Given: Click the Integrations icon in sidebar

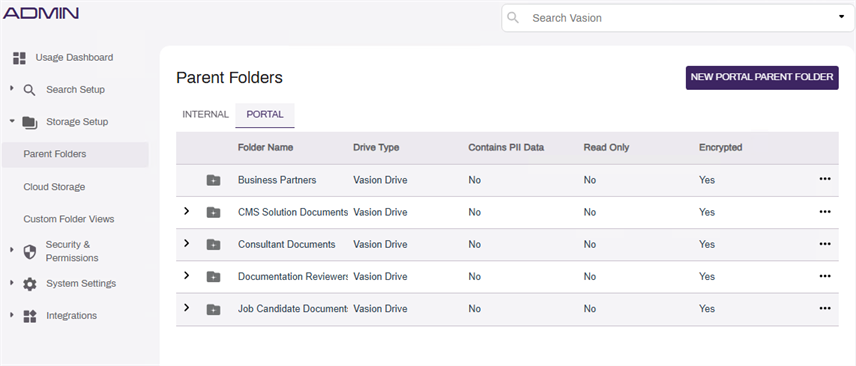Looking at the screenshot, I should point(29,316).
